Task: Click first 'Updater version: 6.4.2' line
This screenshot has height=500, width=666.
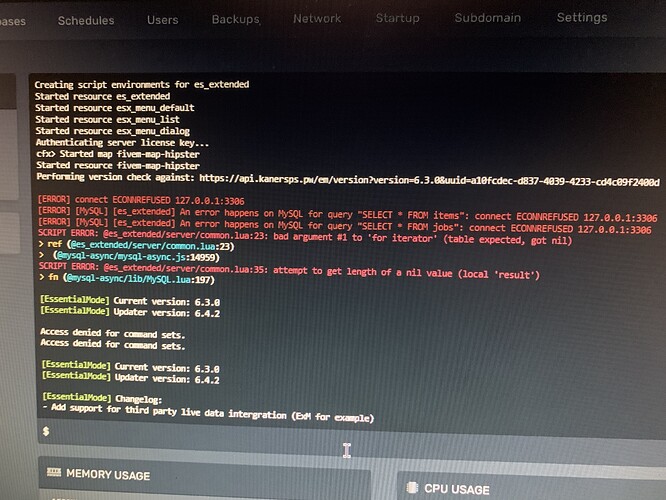Action: (x=130, y=312)
